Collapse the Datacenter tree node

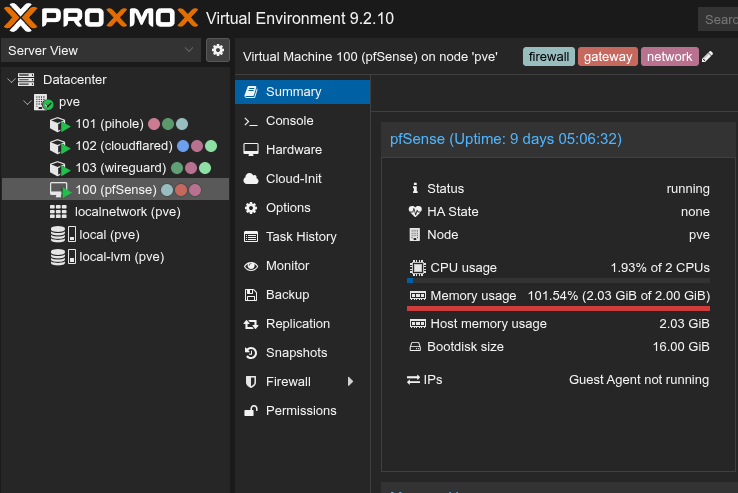pyautogui.click(x=11, y=80)
